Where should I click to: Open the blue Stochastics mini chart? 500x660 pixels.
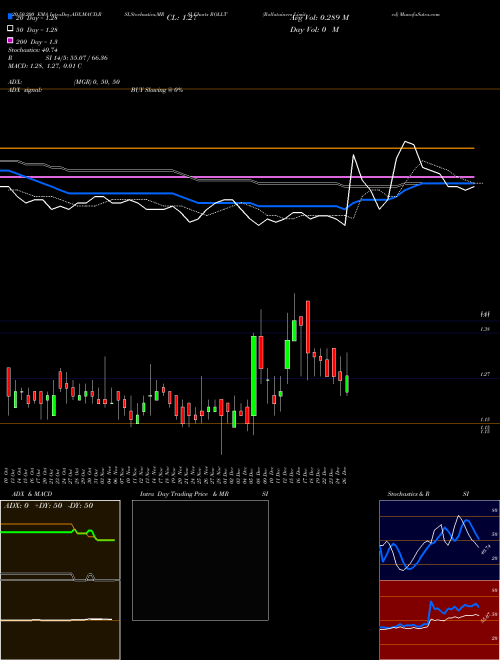439,540
